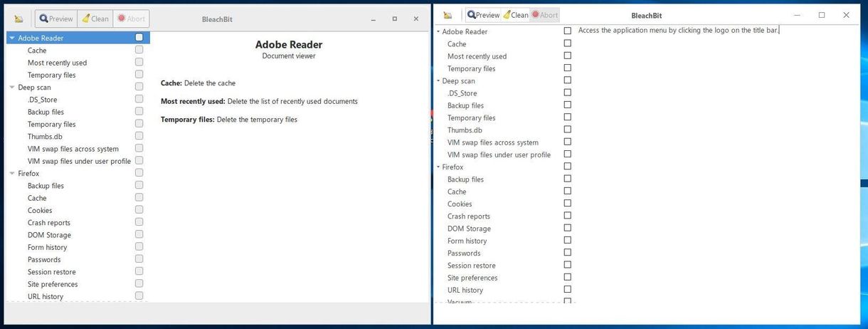This screenshot has width=868, height=329.
Task: Select VIM swap files under user profile, right window
Action: point(499,155)
